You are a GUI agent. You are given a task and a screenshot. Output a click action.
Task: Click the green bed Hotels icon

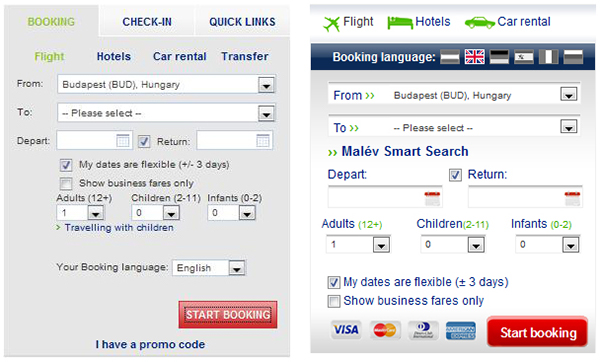pyautogui.click(x=400, y=23)
